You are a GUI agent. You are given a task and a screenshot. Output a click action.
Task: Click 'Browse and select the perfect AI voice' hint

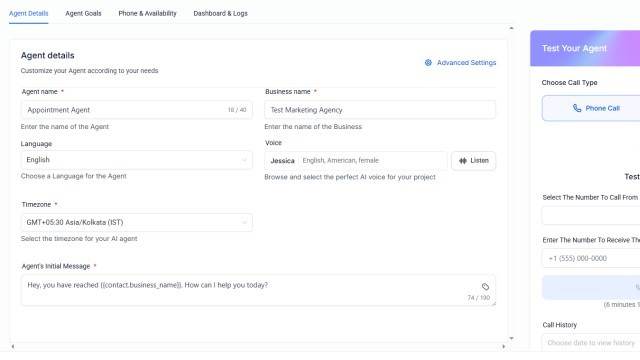coord(350,177)
